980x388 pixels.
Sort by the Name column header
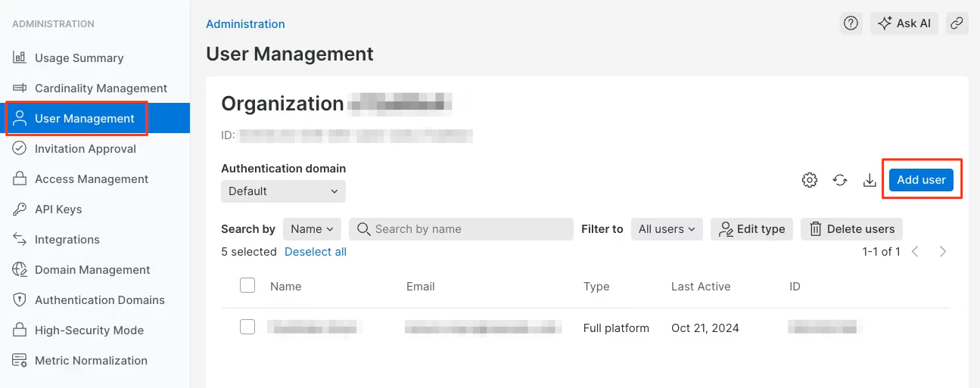[285, 287]
